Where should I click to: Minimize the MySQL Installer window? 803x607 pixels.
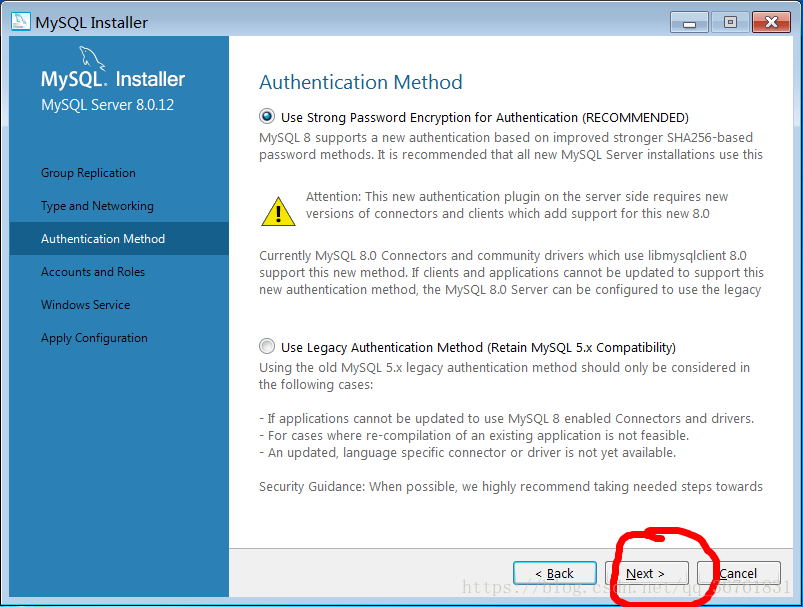(689, 23)
